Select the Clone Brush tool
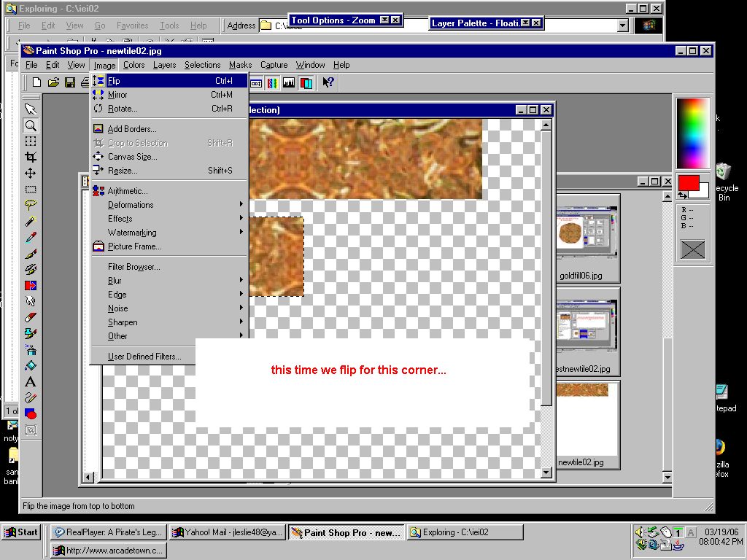Viewport: 747px width, 560px height. tap(31, 270)
